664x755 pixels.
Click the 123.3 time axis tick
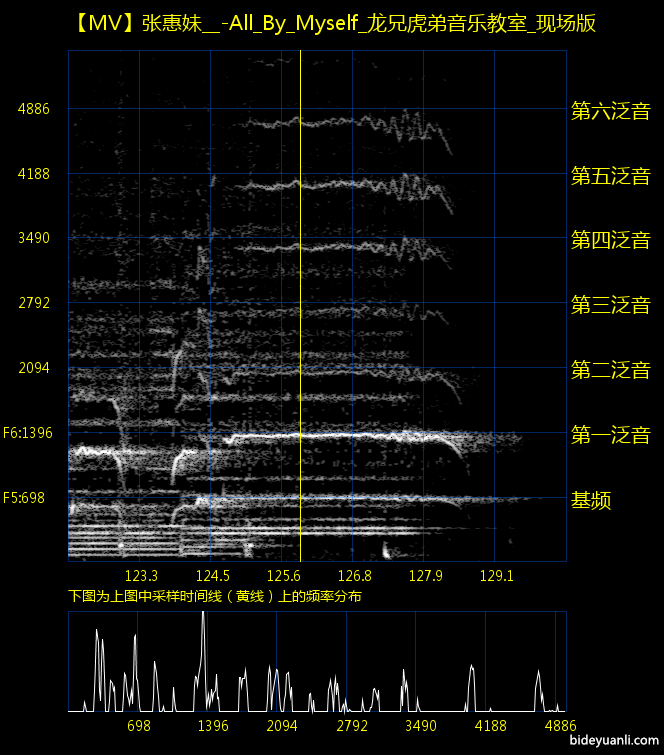click(x=142, y=576)
